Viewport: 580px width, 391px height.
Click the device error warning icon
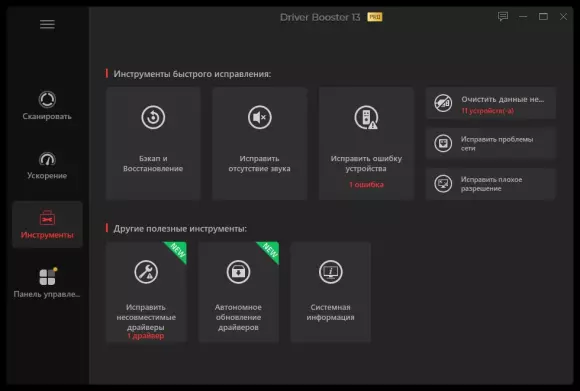(366, 118)
